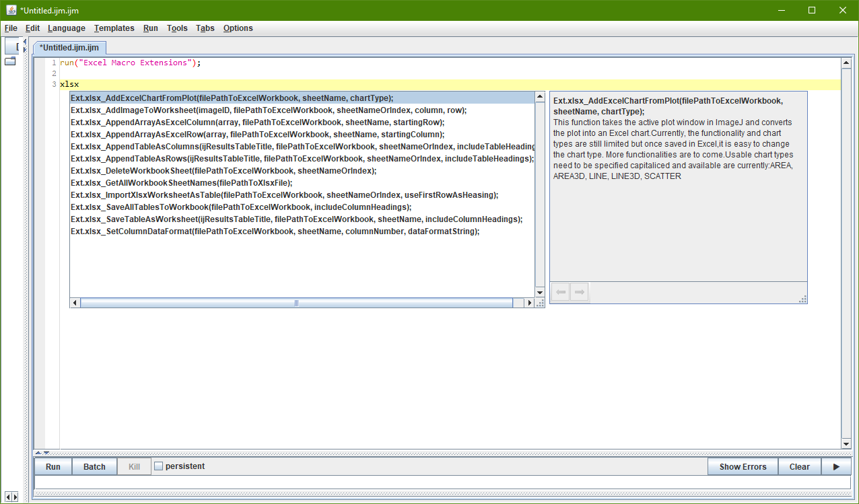Click the Run button below the editor
This screenshot has width=859, height=504.
point(53,466)
